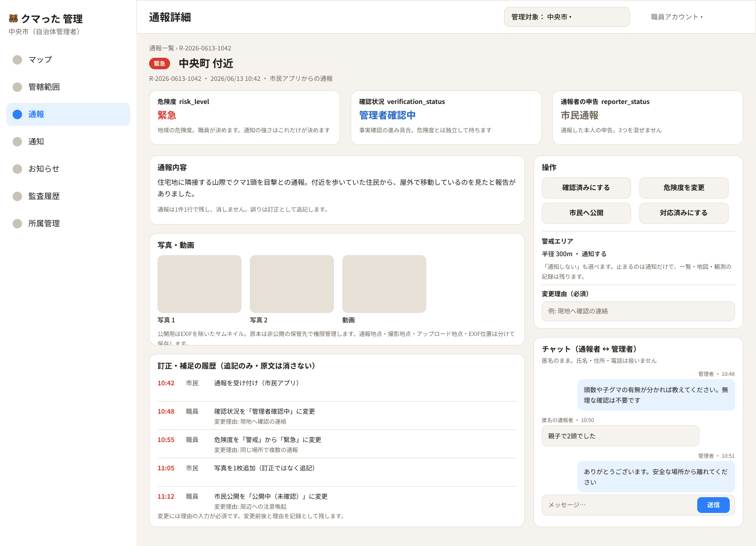Open 監査履歴 in the sidebar
The image size is (756, 546).
[68, 196]
